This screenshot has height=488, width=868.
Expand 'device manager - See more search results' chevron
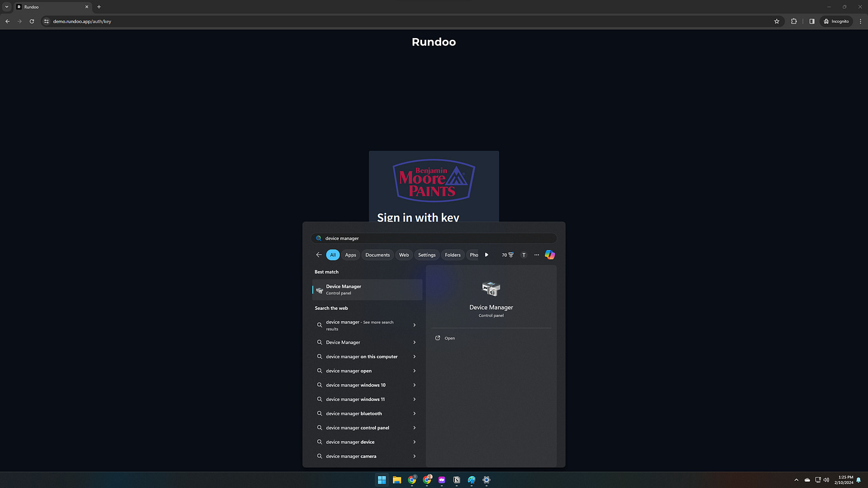click(x=414, y=325)
